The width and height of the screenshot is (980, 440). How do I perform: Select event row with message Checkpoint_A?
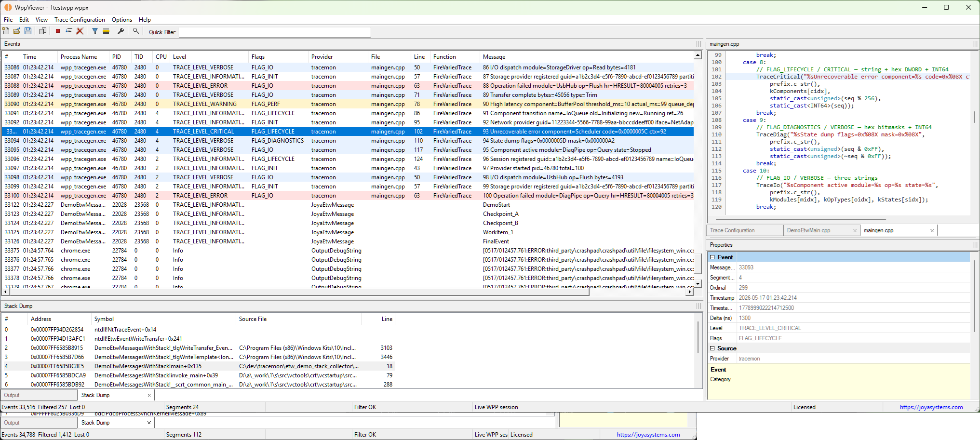pos(348,214)
